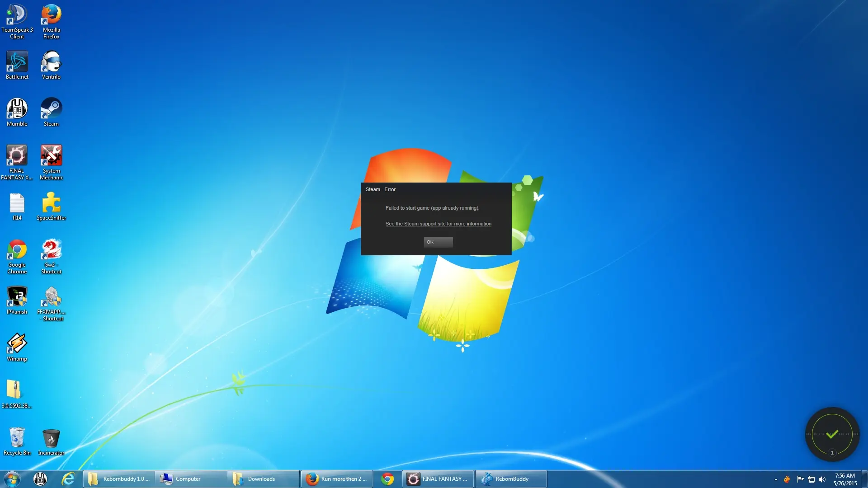Open the Steam support site link
This screenshot has width=868, height=488.
pyautogui.click(x=438, y=224)
